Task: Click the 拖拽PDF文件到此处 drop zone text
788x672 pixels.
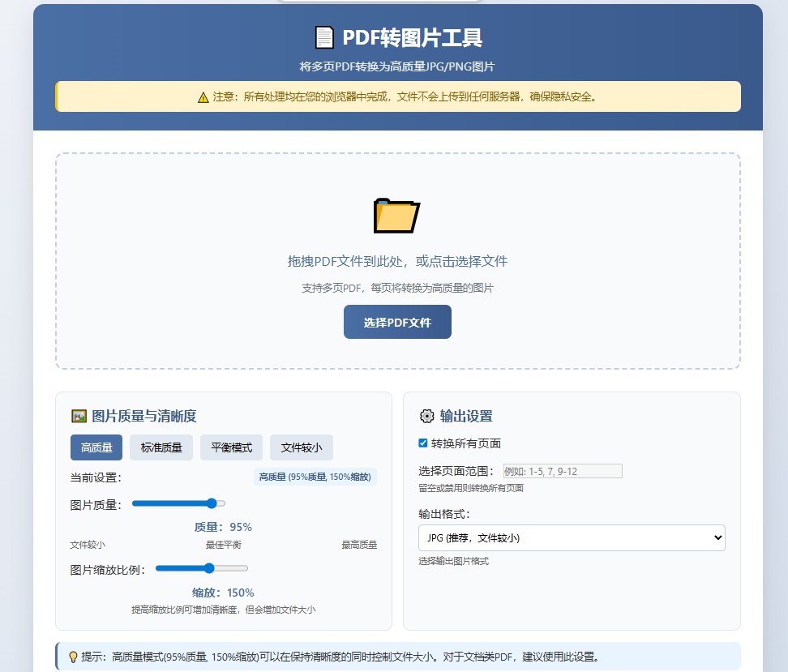Action: 397,261
